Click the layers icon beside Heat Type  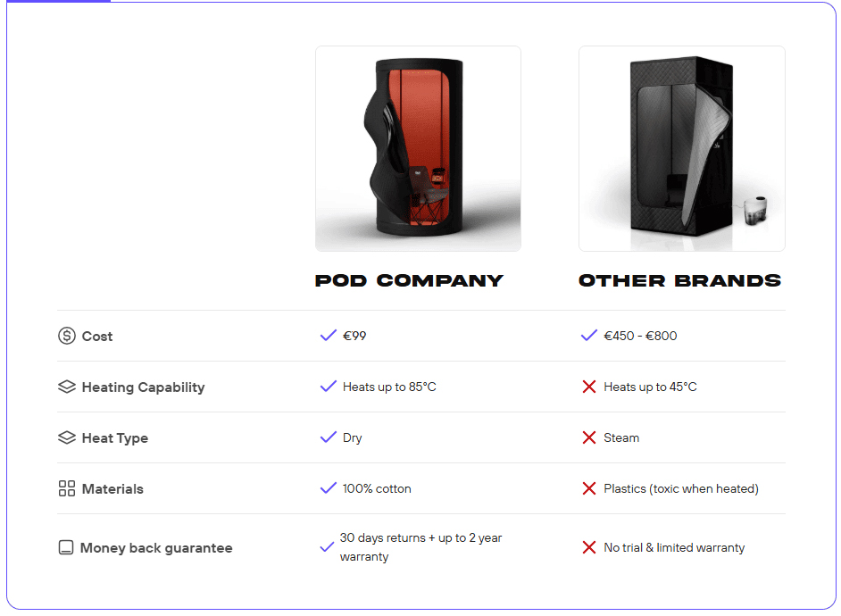click(67, 438)
